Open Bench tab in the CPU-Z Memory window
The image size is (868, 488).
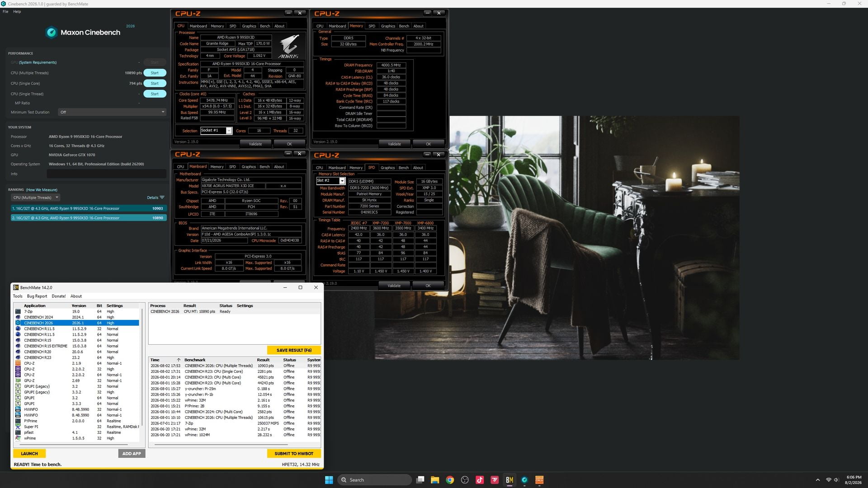tap(404, 26)
